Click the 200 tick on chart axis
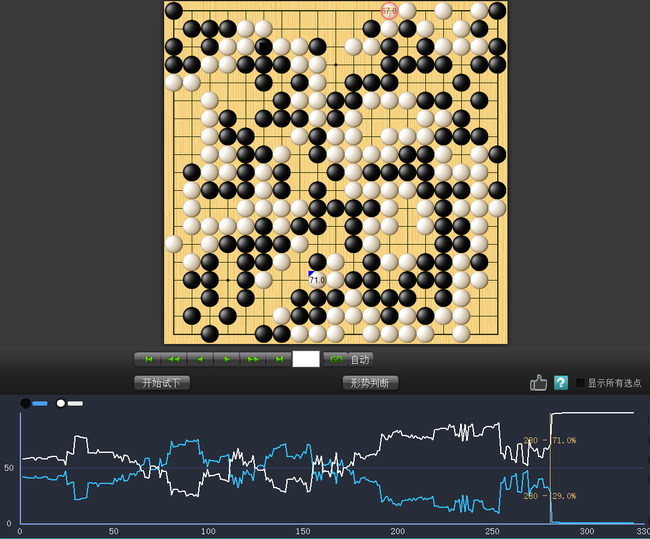The image size is (650, 539). [x=398, y=531]
